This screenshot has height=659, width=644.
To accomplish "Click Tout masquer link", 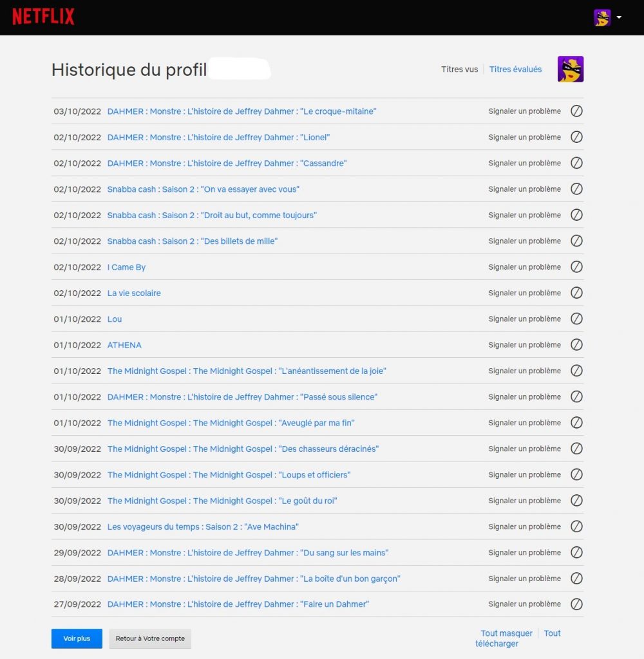I will tap(506, 633).
